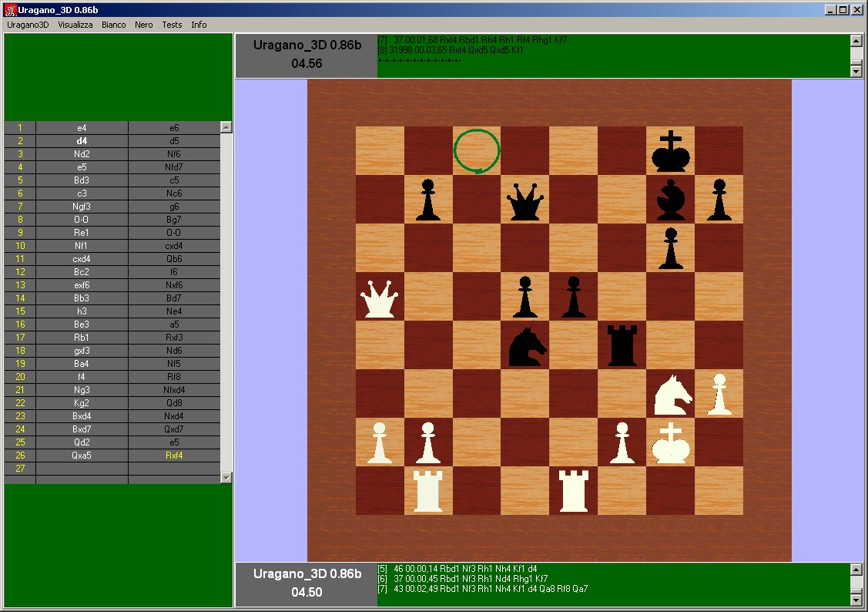Click top engine analysis line [8]
Image resolution: width=868 pixels, height=612 pixels.
pyautogui.click(x=451, y=50)
